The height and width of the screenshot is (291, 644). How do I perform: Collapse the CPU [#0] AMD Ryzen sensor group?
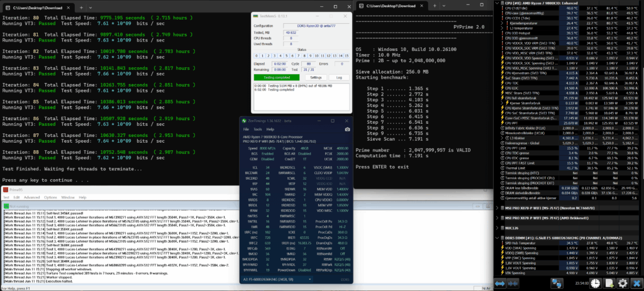point(498,3)
